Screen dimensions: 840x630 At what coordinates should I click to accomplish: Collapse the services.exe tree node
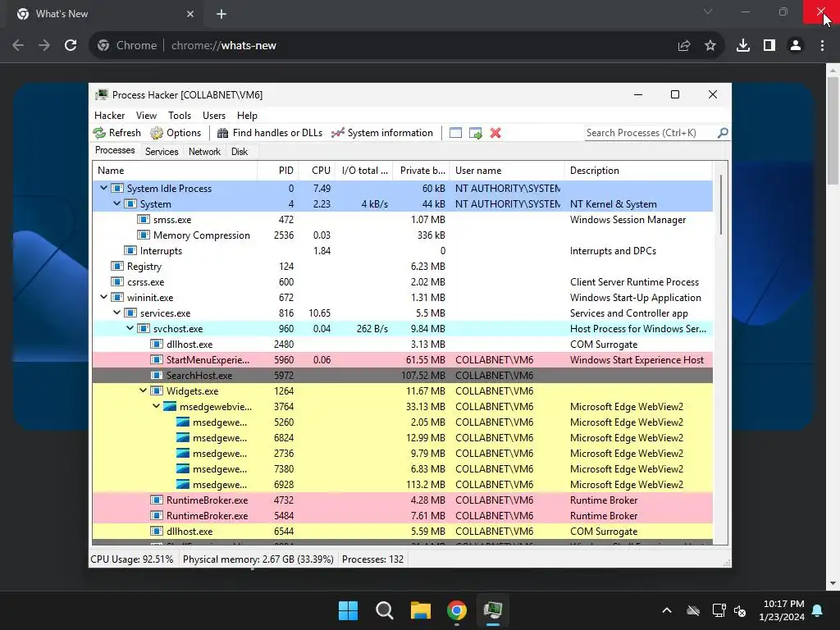click(116, 313)
